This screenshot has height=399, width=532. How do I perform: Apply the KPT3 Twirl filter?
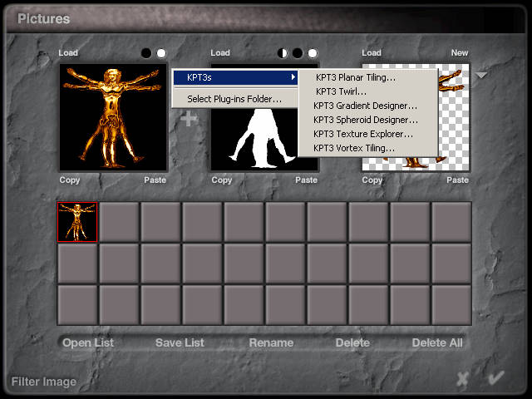341,91
